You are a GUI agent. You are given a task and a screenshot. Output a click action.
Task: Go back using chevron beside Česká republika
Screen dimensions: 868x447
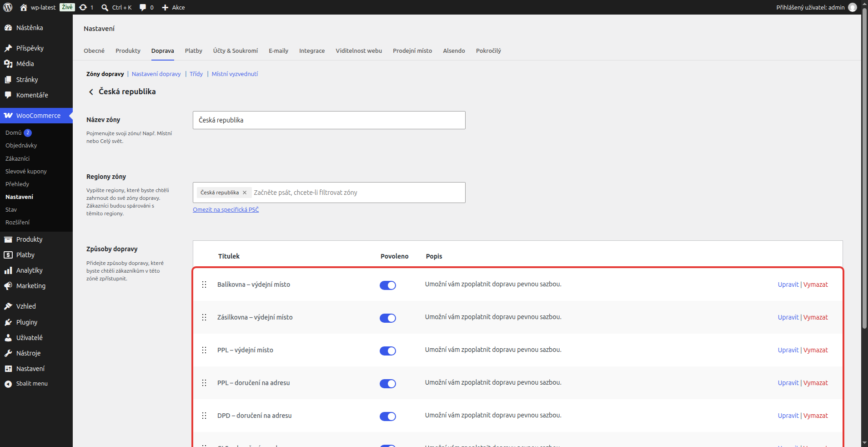(x=91, y=92)
